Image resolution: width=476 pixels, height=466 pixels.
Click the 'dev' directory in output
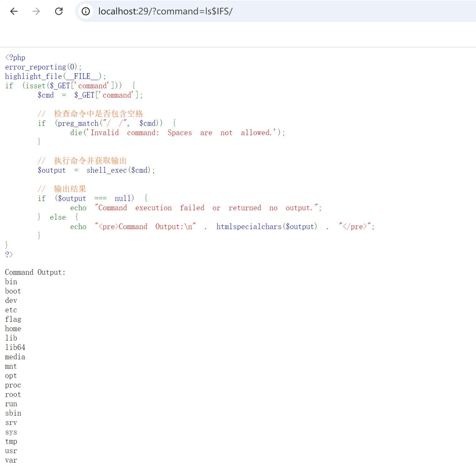click(x=11, y=300)
